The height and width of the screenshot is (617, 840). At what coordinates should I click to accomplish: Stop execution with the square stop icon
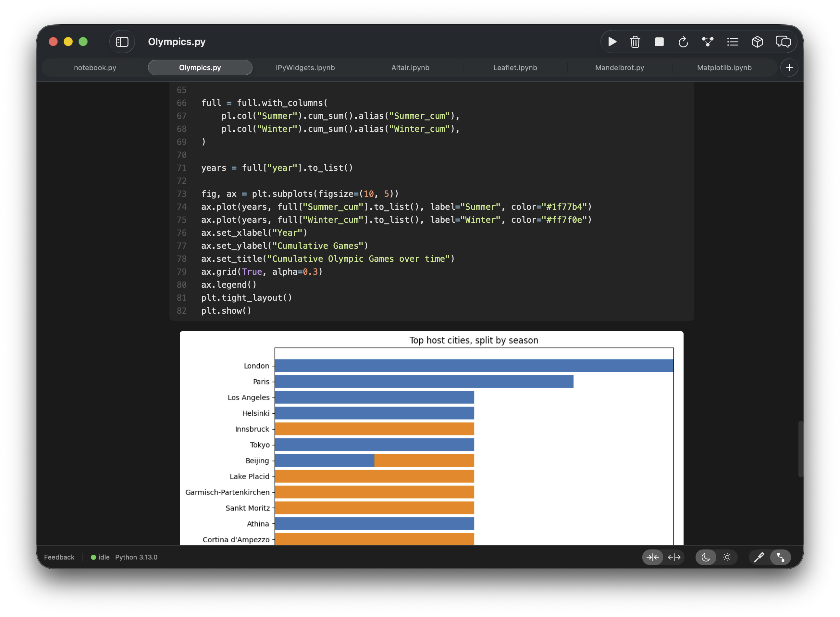pyautogui.click(x=659, y=42)
